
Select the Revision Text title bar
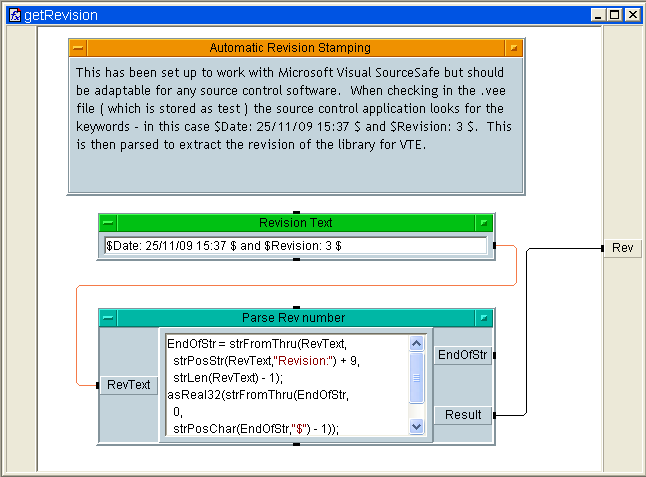click(x=295, y=223)
